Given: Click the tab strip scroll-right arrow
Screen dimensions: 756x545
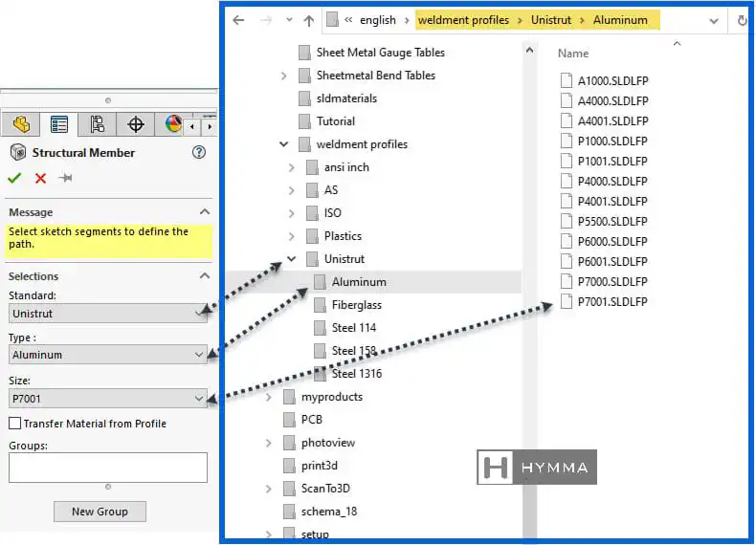Looking at the screenshot, I should 210,127.
